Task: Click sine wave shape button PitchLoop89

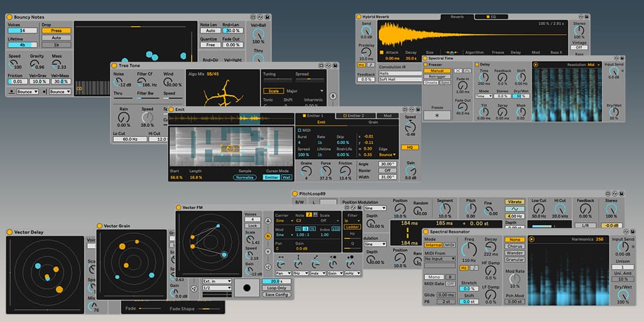Action: click(x=514, y=209)
